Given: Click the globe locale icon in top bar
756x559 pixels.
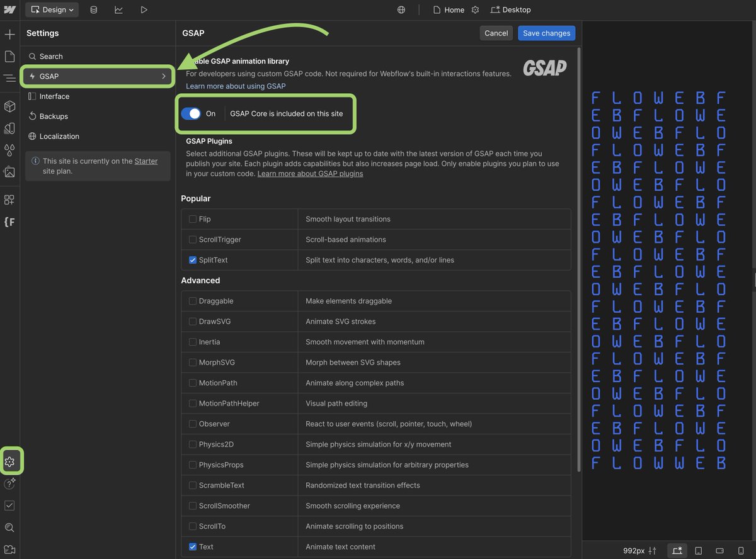Looking at the screenshot, I should [x=401, y=10].
